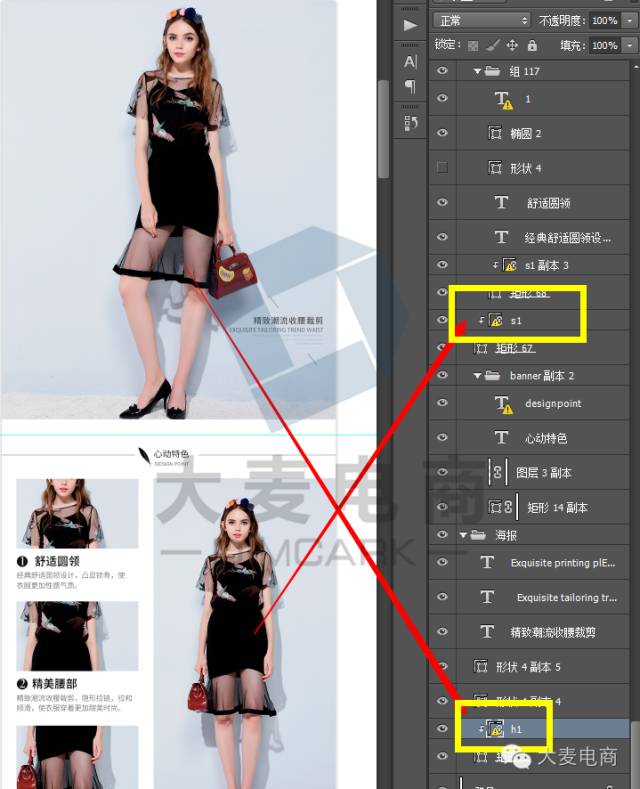Toggle lock transparent pixels icon
This screenshot has height=789, width=640.
[473, 46]
